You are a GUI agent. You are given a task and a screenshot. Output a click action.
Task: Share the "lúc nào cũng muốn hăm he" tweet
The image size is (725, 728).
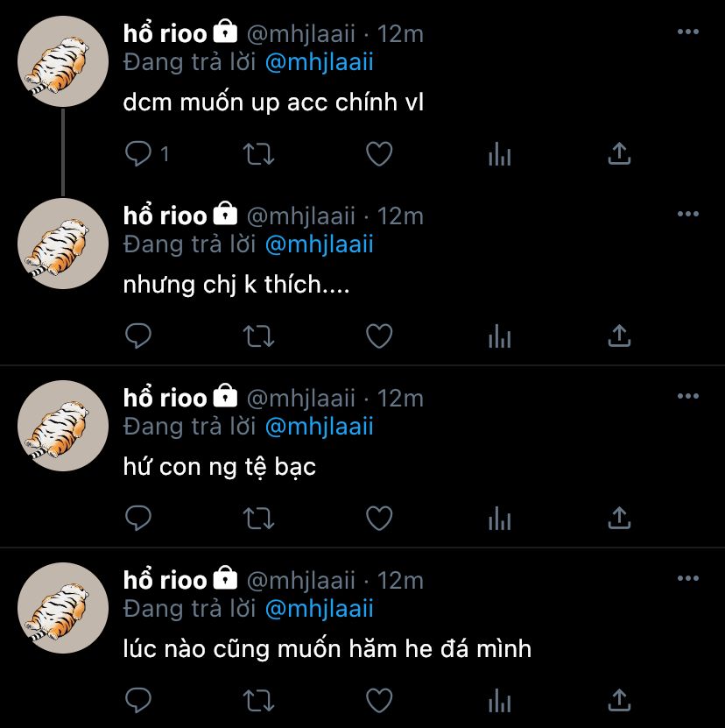[619, 700]
